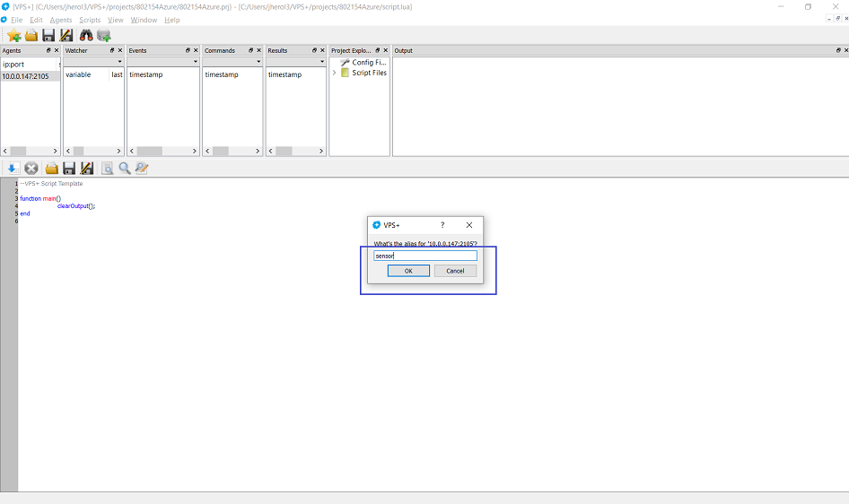Click the dialog's question mark help button
This screenshot has height=504, width=849.
tap(442, 225)
